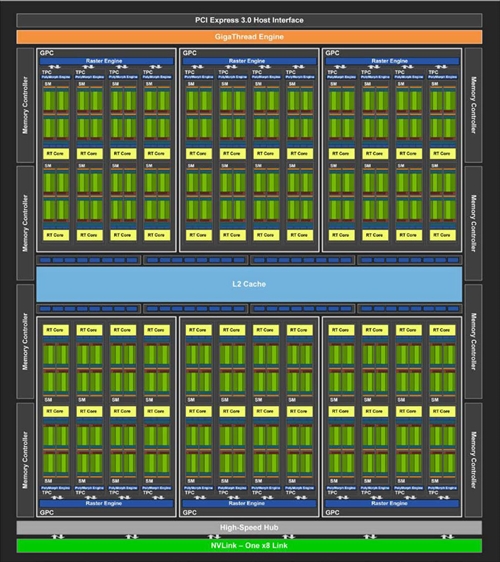Click first yellow RT Core in top-left GPC
Viewport: 500px width, 562px height.
tap(56, 153)
